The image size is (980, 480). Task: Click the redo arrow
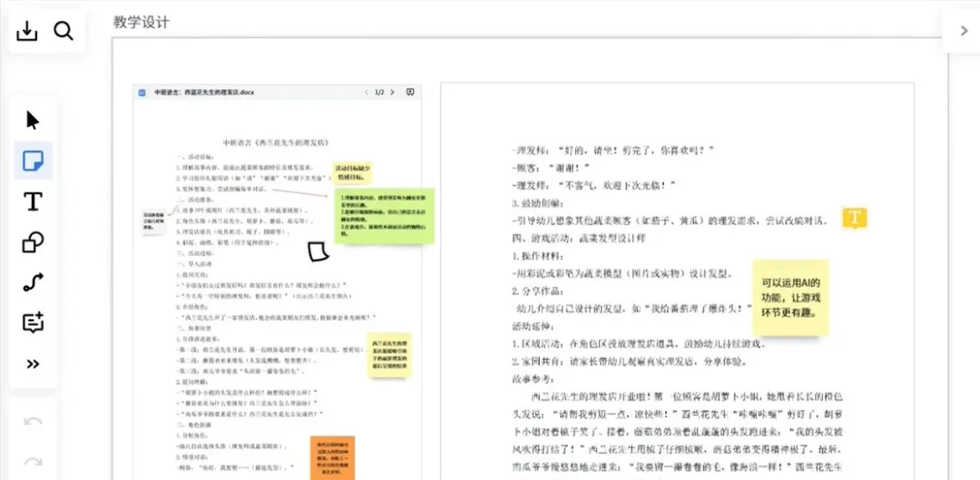[34, 463]
